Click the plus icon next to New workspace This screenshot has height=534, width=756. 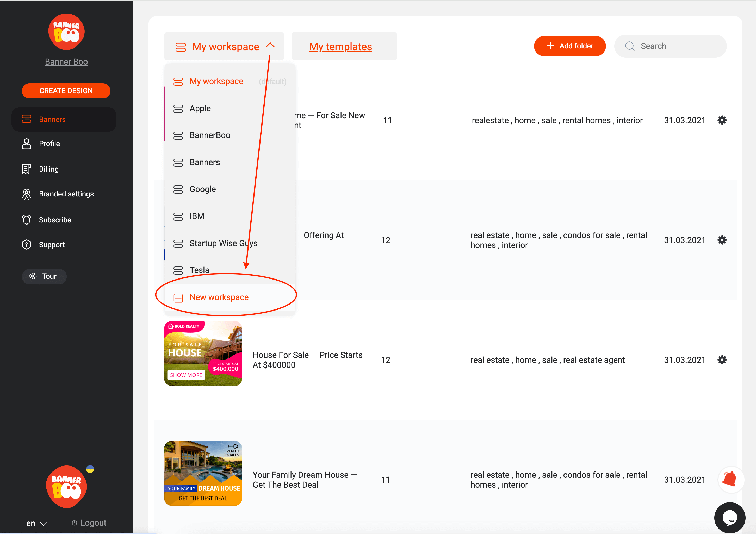click(x=178, y=298)
